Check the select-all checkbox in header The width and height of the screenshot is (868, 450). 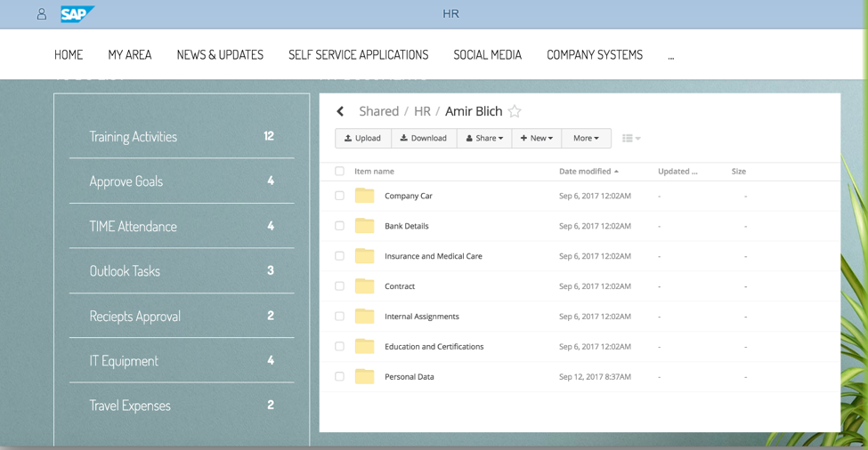[x=339, y=172]
